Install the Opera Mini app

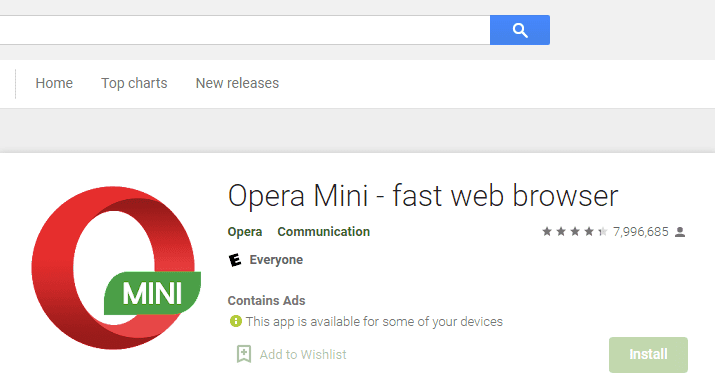click(648, 355)
